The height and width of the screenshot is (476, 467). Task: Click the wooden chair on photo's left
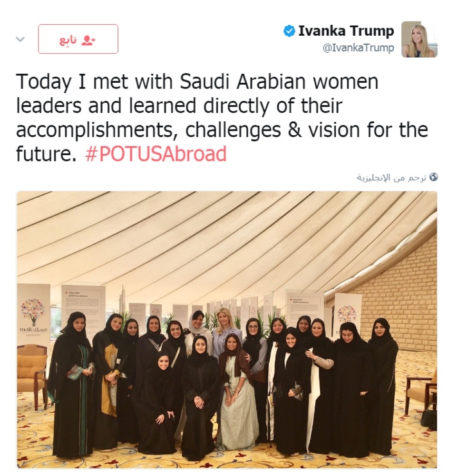tap(32, 376)
